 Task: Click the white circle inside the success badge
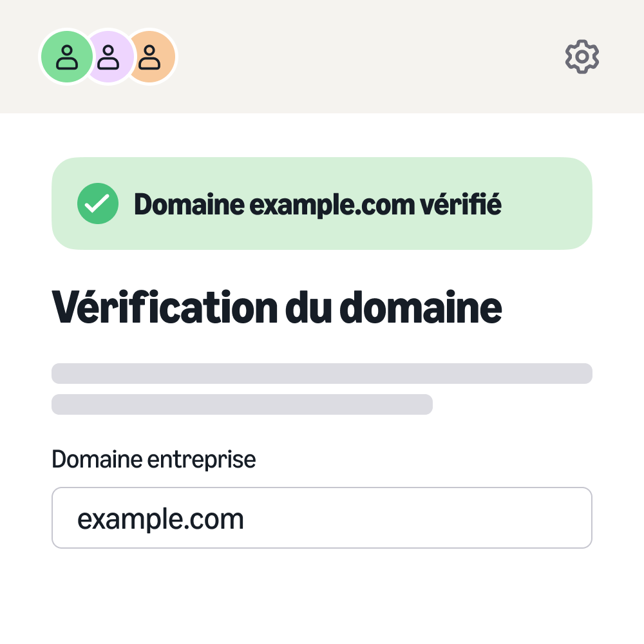(98, 204)
